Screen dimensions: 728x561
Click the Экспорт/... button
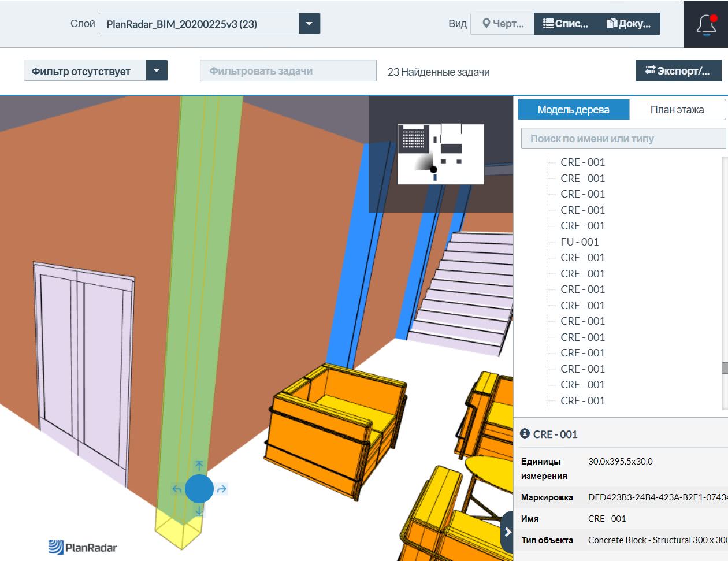coord(678,70)
